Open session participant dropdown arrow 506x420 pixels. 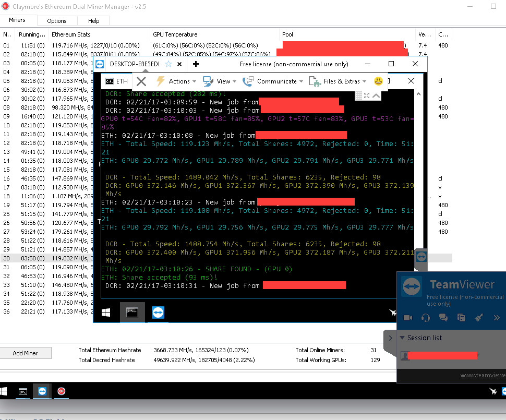coord(478,355)
